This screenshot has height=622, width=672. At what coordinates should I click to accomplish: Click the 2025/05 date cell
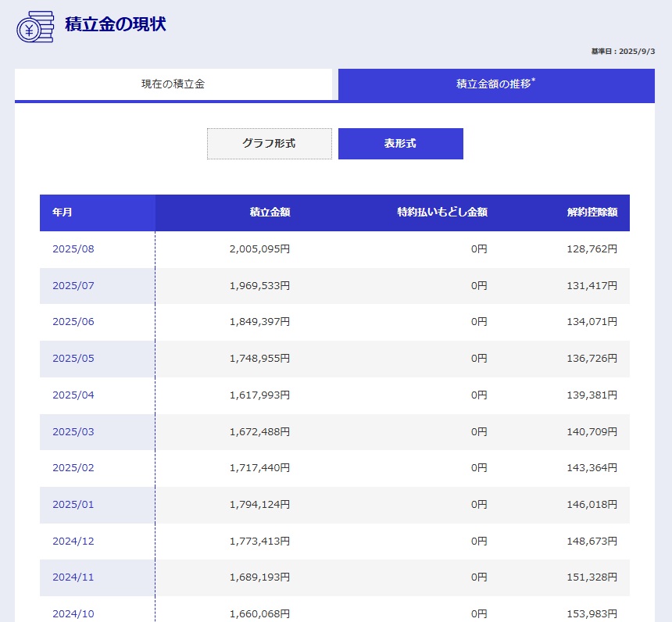point(73,359)
